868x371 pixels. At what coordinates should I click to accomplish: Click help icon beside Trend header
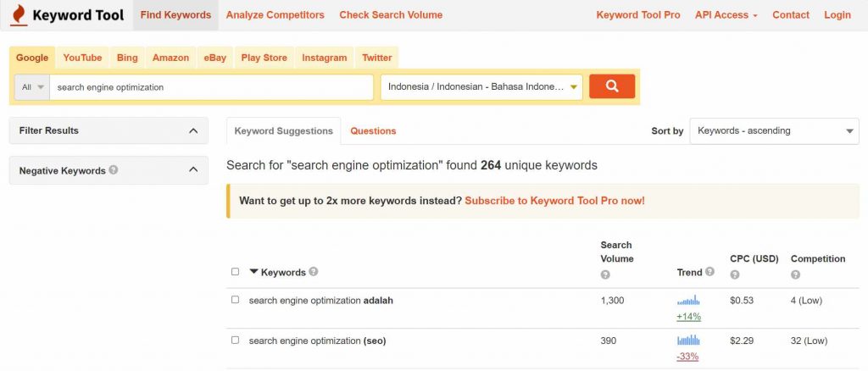[709, 272]
